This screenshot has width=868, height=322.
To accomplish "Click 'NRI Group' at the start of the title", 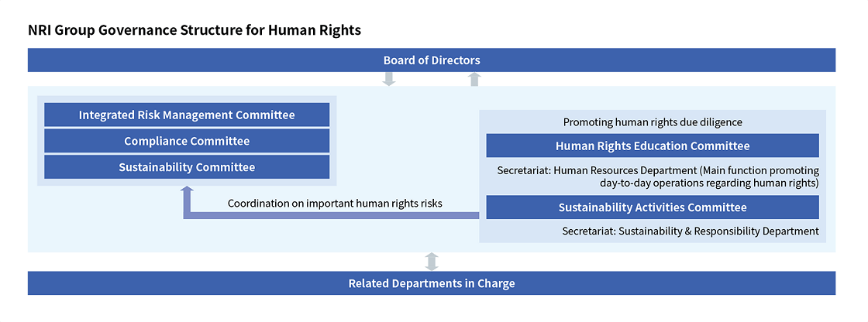I will click(x=55, y=30).
